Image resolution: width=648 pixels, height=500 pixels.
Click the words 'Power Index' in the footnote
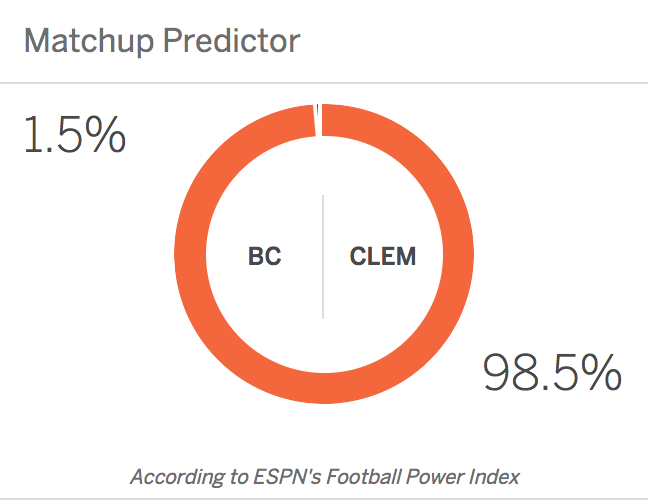click(463, 477)
